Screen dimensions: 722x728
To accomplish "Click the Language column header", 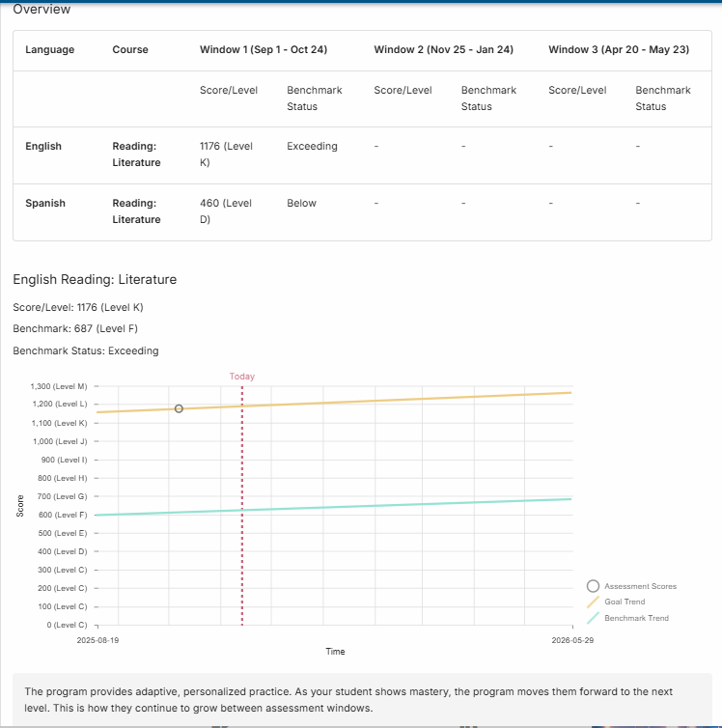I will [49, 49].
